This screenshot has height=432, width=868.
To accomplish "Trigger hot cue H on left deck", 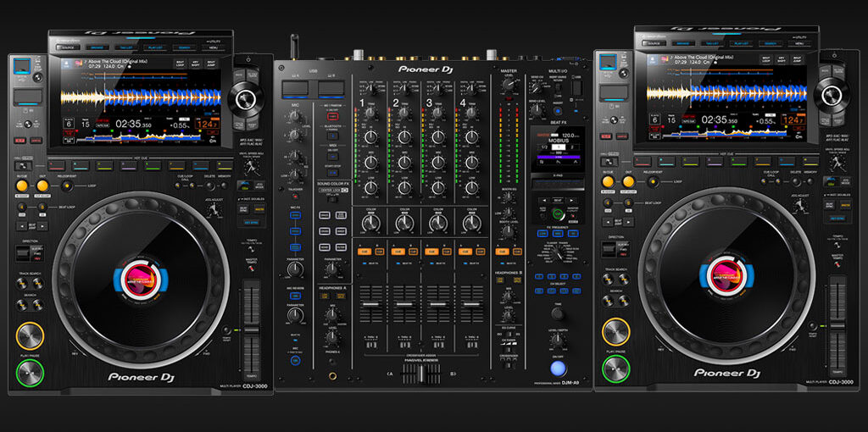I will (225, 165).
